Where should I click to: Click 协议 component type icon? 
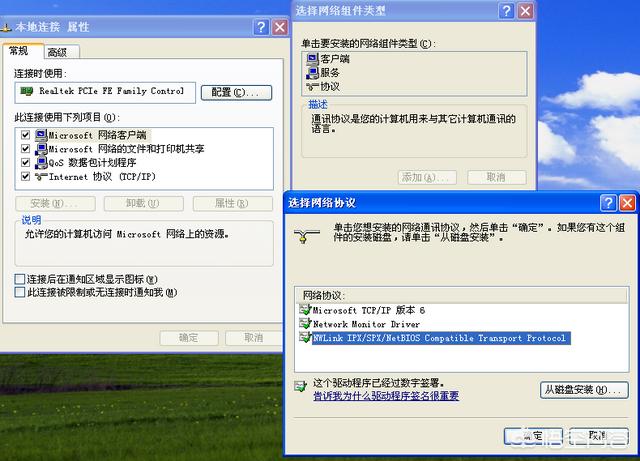tap(312, 87)
